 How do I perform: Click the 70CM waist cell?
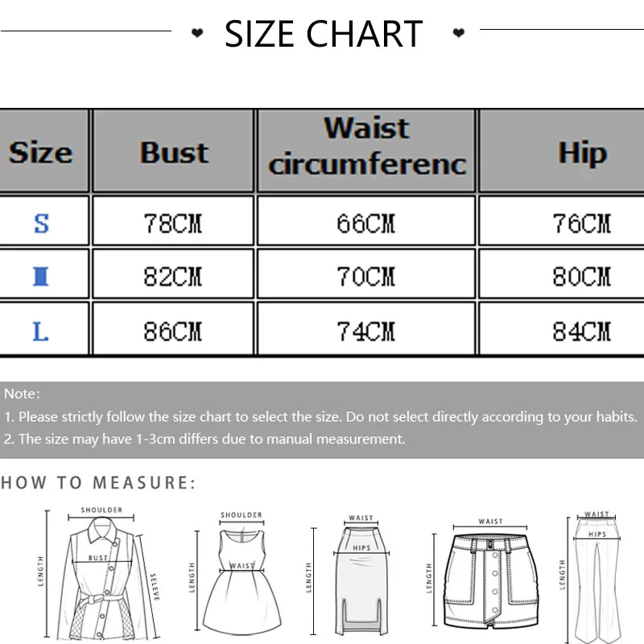[x=366, y=277]
